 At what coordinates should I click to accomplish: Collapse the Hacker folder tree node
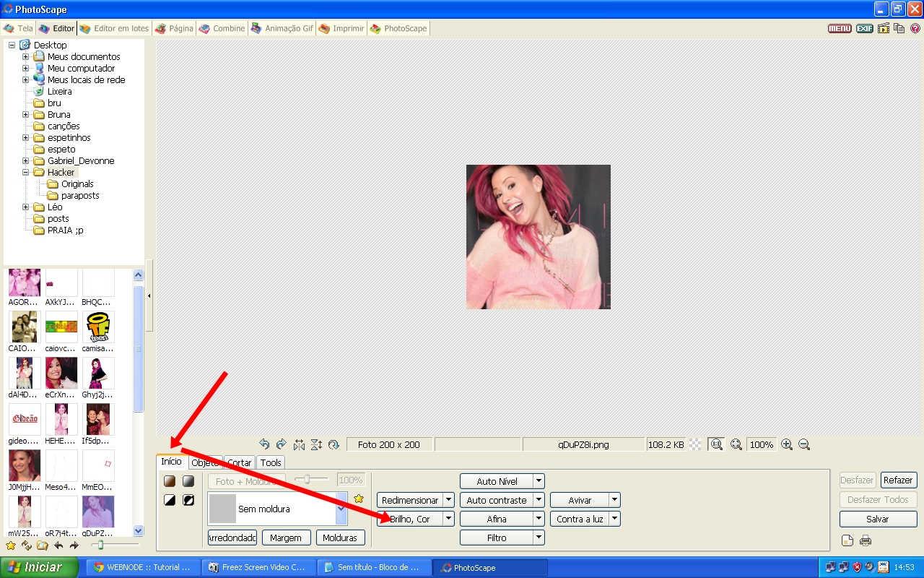coord(26,173)
